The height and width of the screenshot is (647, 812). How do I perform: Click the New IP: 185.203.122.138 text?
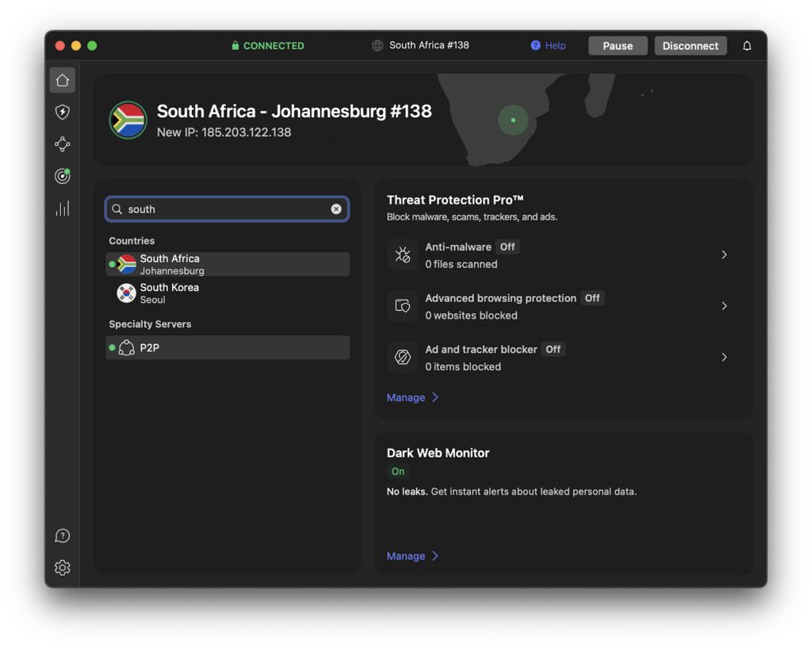[224, 132]
